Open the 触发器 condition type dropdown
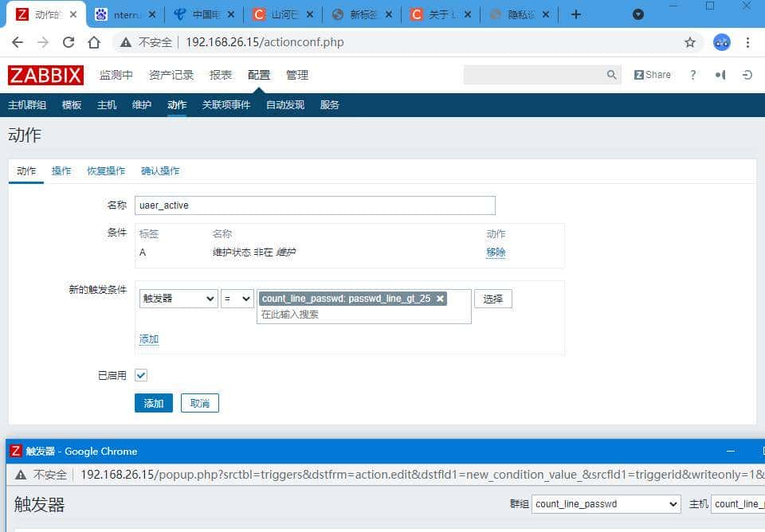765x532 pixels. click(x=178, y=299)
